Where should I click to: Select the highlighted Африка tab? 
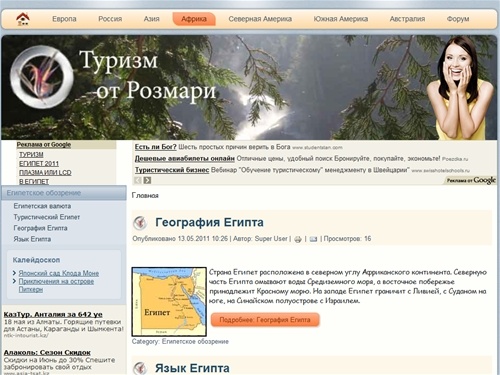[194, 19]
